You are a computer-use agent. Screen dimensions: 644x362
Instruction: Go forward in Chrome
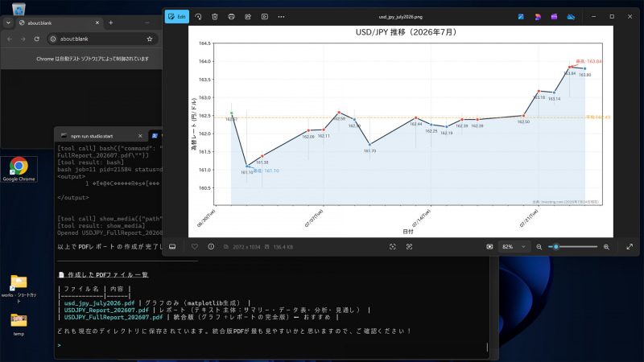pyautogui.click(x=23, y=39)
